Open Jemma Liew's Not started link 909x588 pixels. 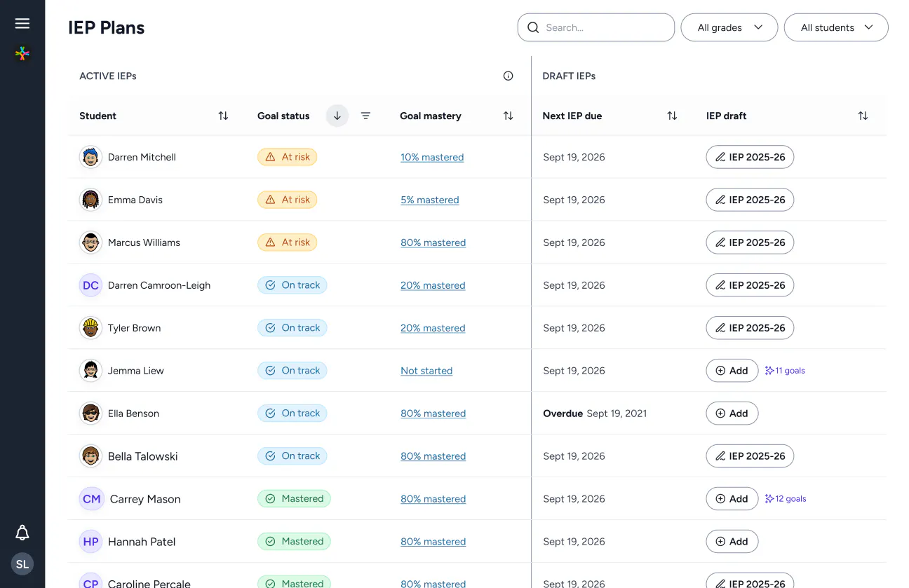pos(426,371)
